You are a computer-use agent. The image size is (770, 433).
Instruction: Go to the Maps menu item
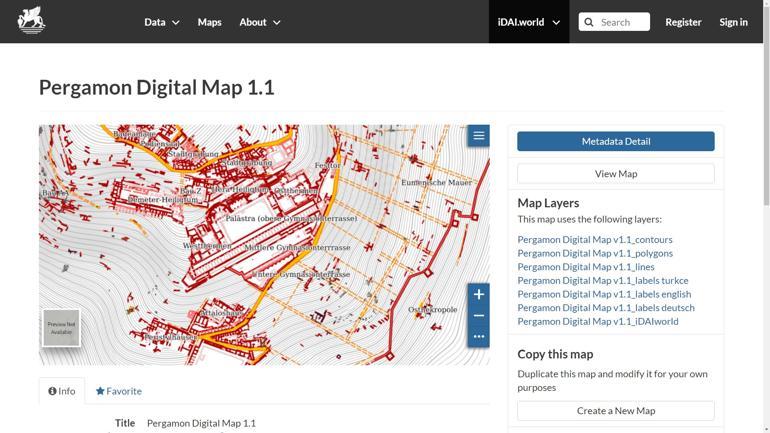click(x=209, y=22)
